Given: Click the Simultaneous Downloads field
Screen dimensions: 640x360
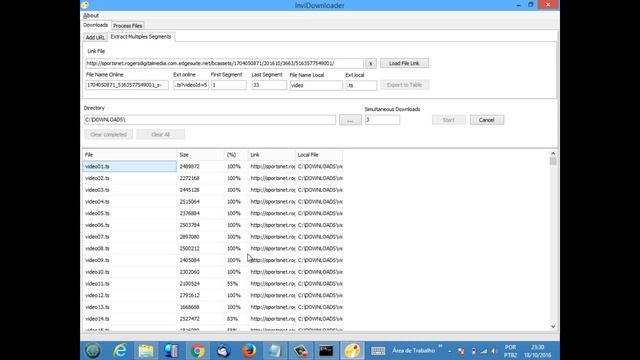Looking at the screenshot, I should tap(382, 120).
